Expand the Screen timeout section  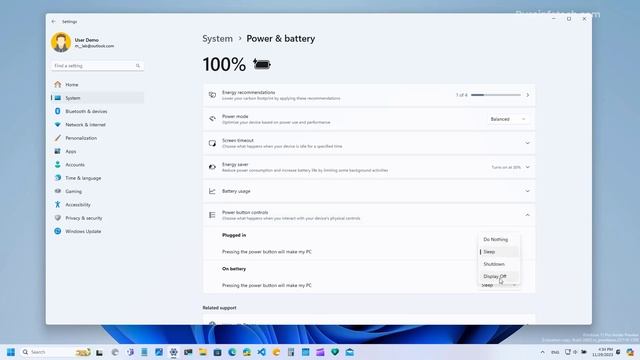tap(527, 143)
